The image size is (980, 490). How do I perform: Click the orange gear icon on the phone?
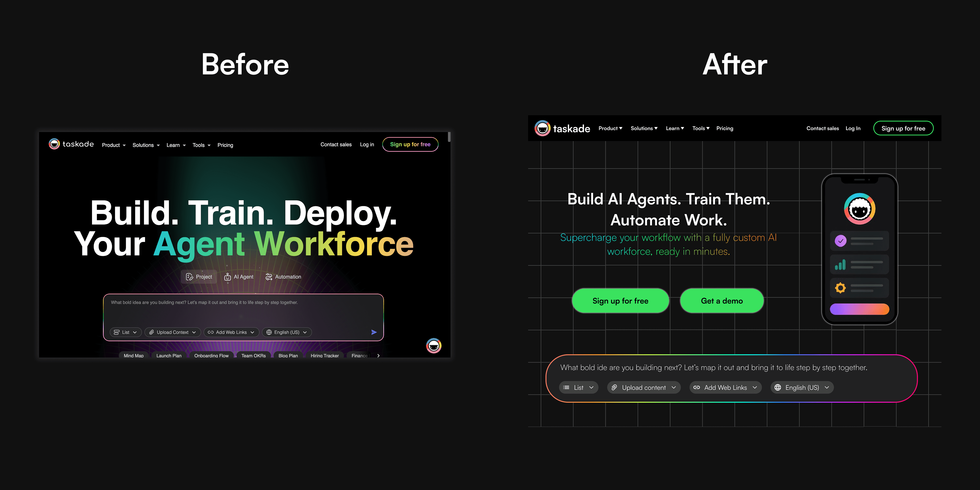pos(840,288)
